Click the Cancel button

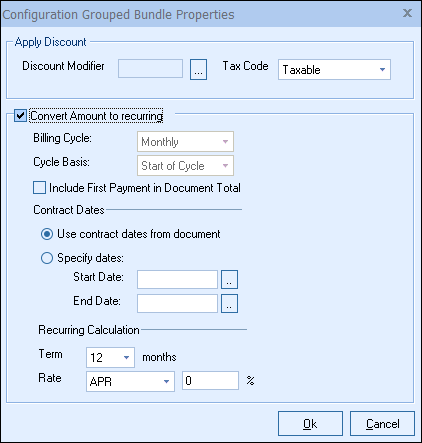[x=382, y=424]
